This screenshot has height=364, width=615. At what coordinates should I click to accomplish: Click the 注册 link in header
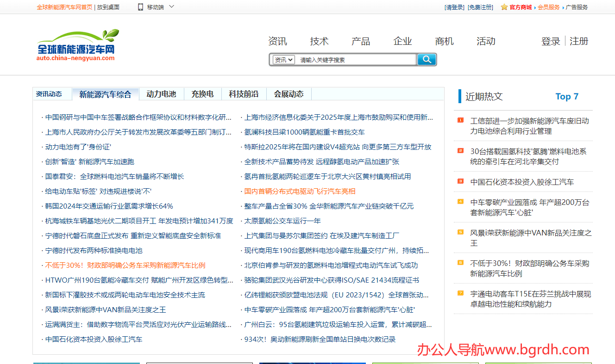click(578, 41)
